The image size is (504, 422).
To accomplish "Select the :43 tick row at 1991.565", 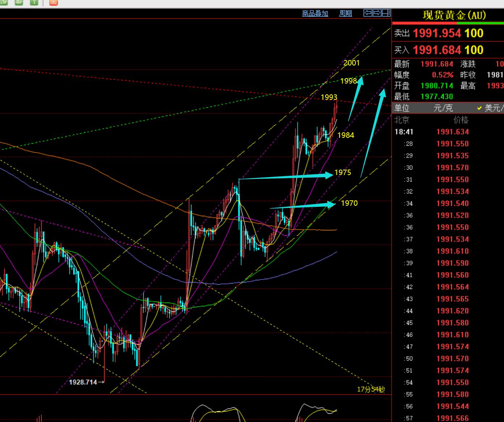I will click(448, 299).
